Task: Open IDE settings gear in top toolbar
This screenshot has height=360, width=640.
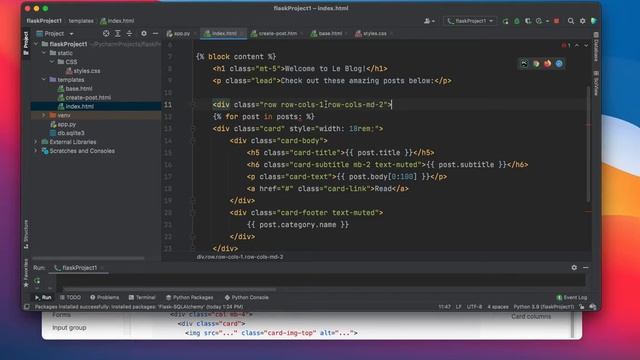Action: [x=582, y=21]
